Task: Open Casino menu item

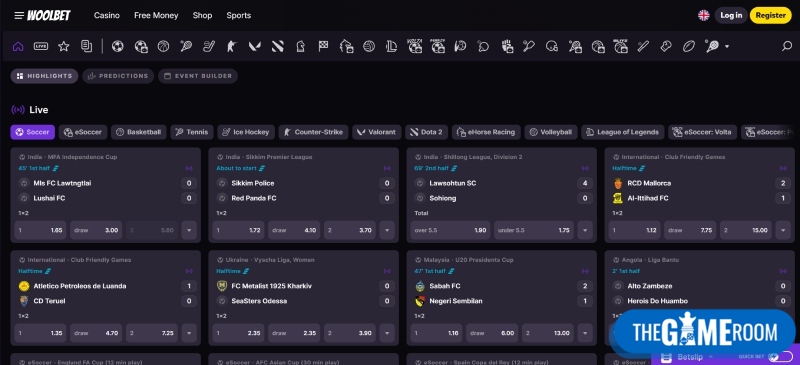Action: (107, 15)
